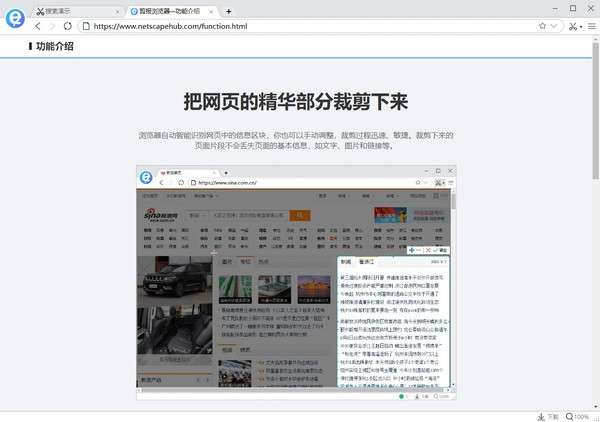Click the browser demo screenshot image
The image size is (600, 422).
[297, 285]
